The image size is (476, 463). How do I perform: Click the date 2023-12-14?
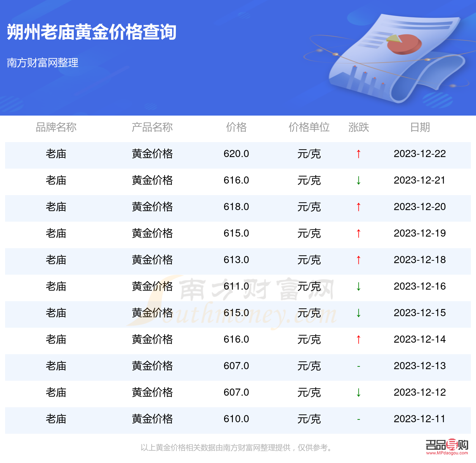[x=420, y=339]
